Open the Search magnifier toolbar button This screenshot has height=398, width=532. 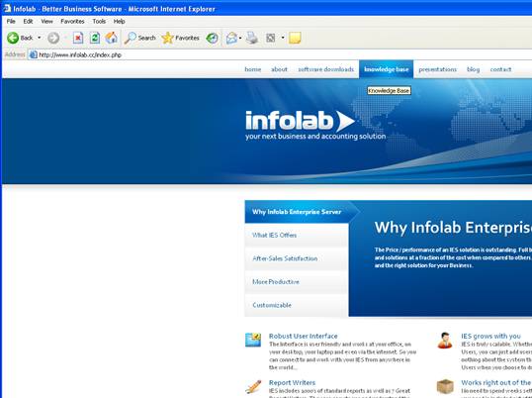pyautogui.click(x=139, y=38)
